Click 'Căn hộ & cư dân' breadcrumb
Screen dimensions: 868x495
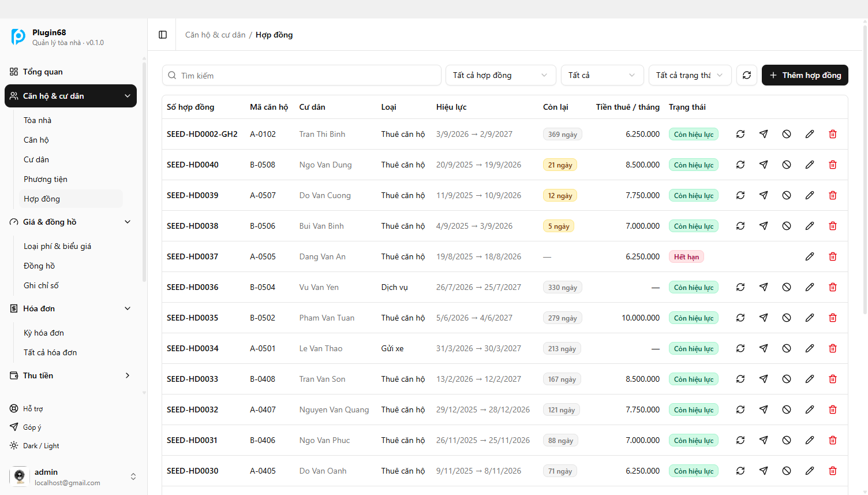pos(215,35)
